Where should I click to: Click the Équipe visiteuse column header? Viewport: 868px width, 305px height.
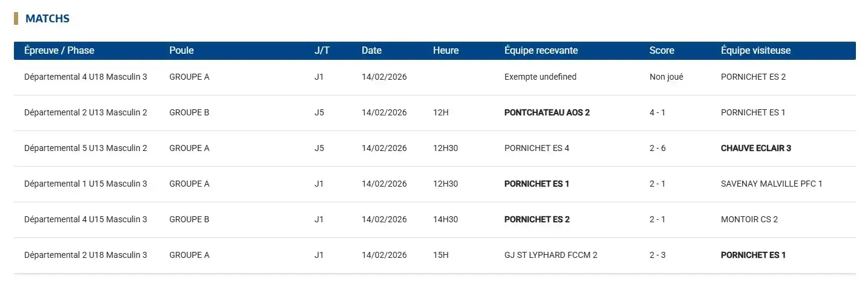point(755,51)
